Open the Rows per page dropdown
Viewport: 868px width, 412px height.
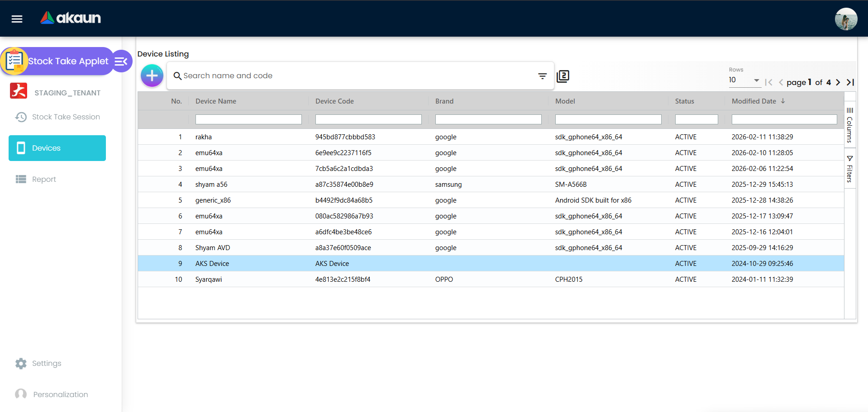click(x=744, y=80)
